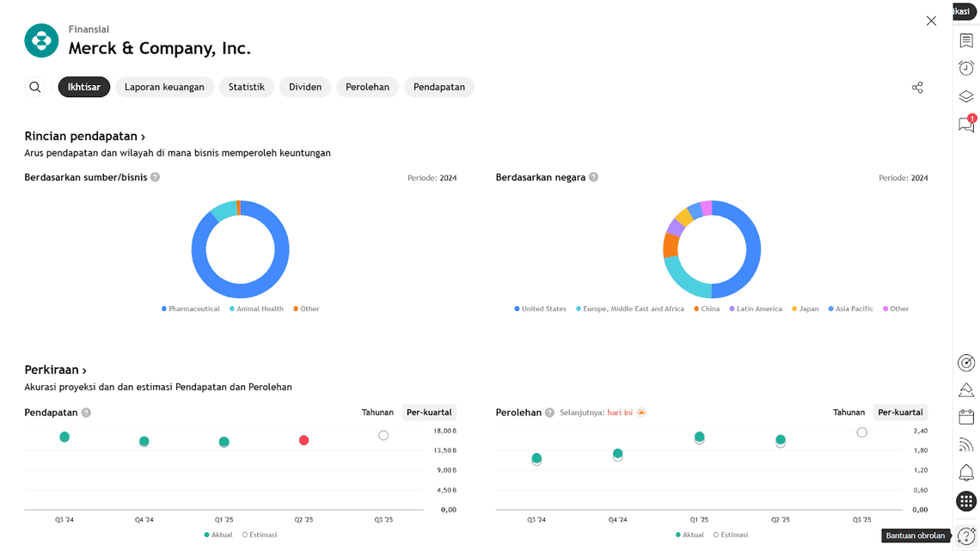Screen dimensions: 980x551
Task: Switch to the Laporan keuangan tab
Action: (x=164, y=87)
